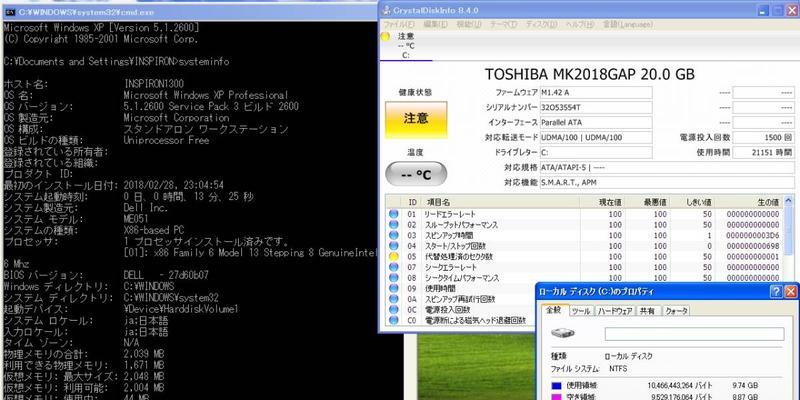Switch to the ツール tab

click(581, 311)
